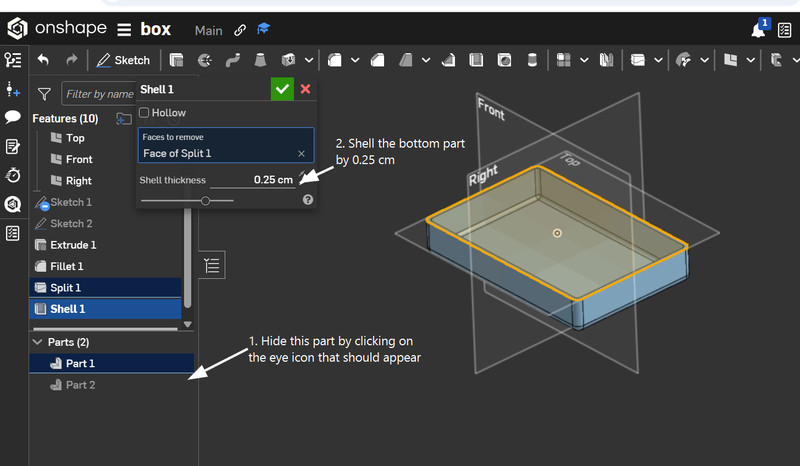
Task: Select the Draft tool
Action: pos(406,60)
